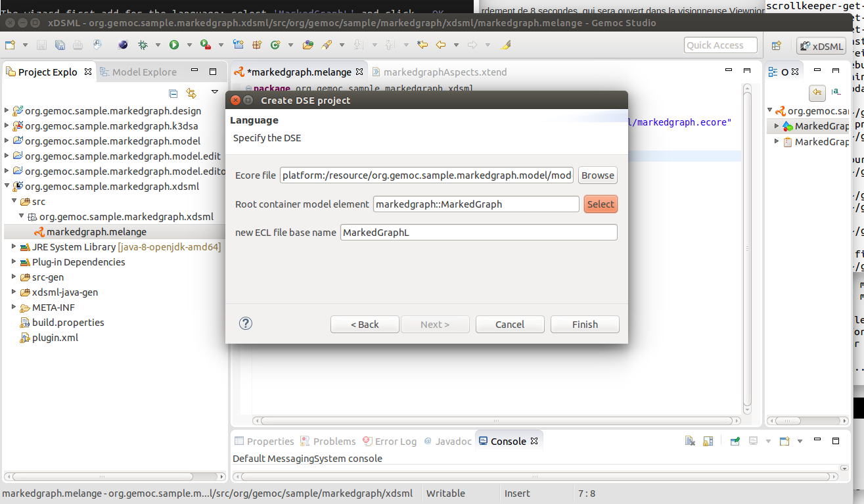
Task: Click the Open Perspective icon
Action: point(777,45)
